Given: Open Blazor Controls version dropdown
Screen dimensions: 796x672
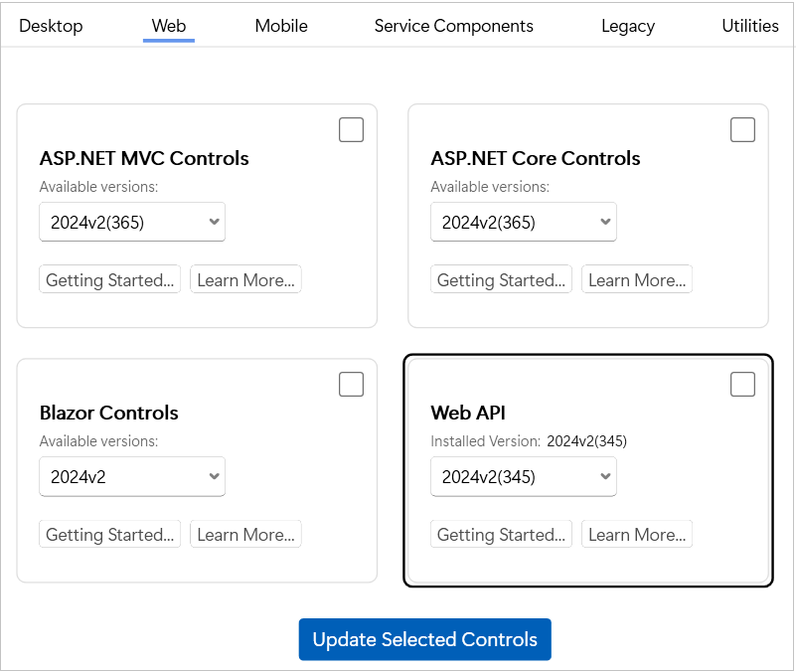Looking at the screenshot, I should point(132,477).
